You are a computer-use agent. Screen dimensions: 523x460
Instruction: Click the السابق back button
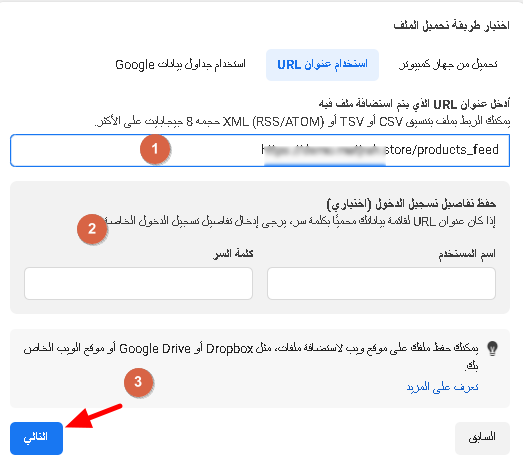(x=482, y=438)
